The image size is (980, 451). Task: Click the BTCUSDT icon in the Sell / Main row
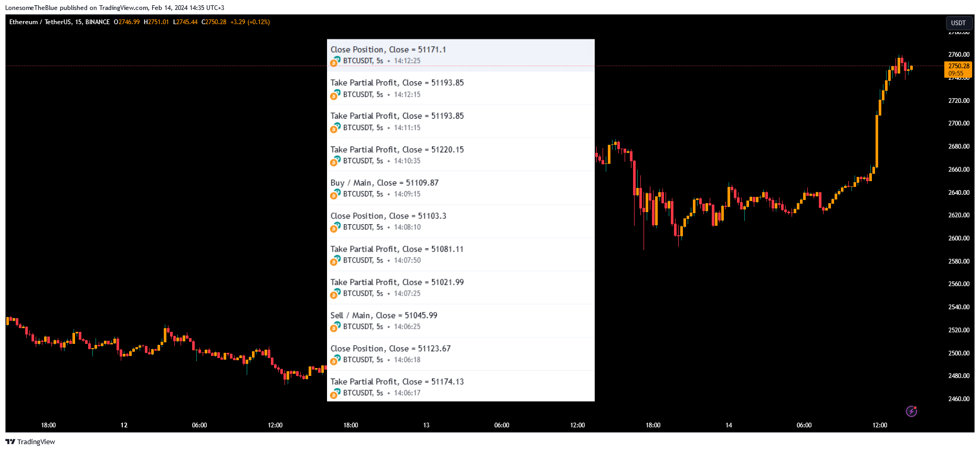point(335,327)
